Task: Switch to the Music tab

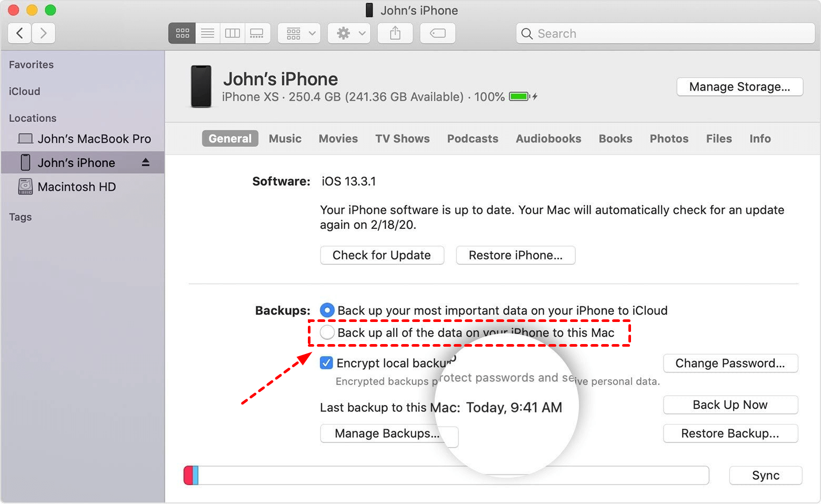Action: 285,138
